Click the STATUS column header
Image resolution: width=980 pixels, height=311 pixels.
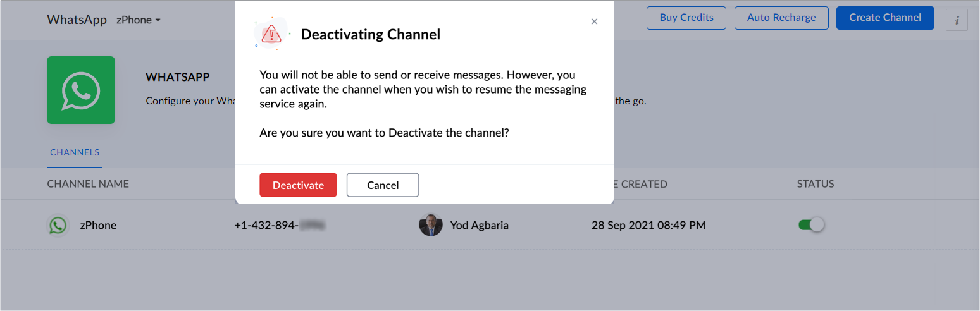[x=816, y=184]
